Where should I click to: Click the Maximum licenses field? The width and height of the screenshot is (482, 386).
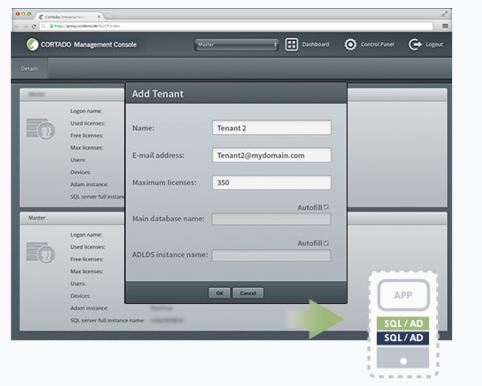click(x=272, y=182)
